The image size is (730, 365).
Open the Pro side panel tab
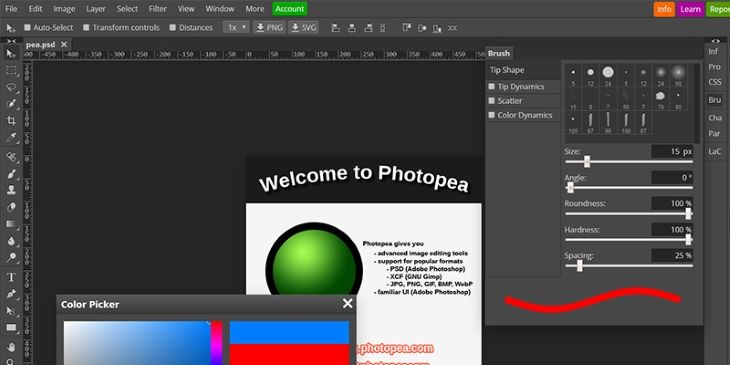[x=715, y=67]
